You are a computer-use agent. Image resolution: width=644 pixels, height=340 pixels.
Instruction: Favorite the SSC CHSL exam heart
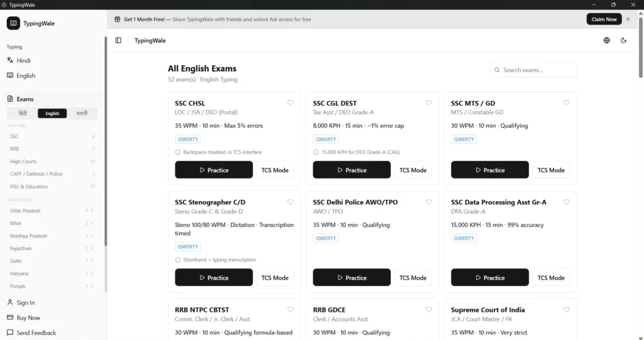291,102
